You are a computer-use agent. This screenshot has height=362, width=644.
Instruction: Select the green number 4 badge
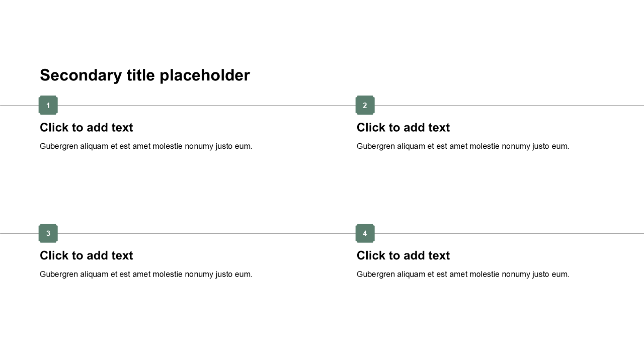click(x=365, y=233)
